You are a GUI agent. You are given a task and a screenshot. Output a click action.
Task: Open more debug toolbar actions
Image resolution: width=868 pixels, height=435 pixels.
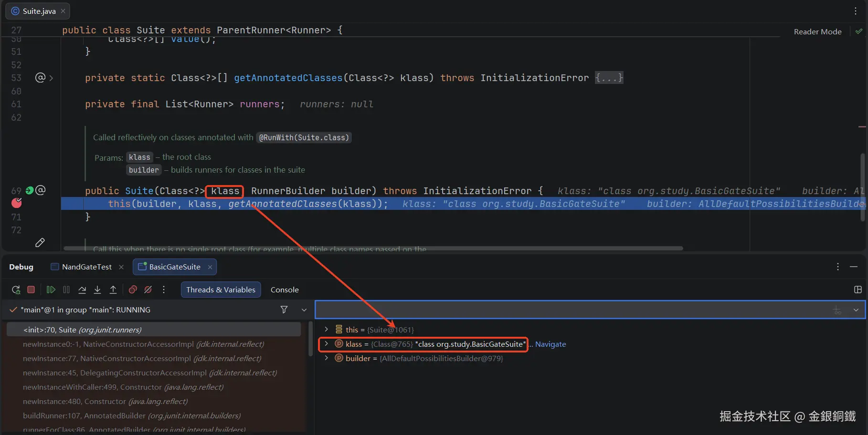pos(164,290)
